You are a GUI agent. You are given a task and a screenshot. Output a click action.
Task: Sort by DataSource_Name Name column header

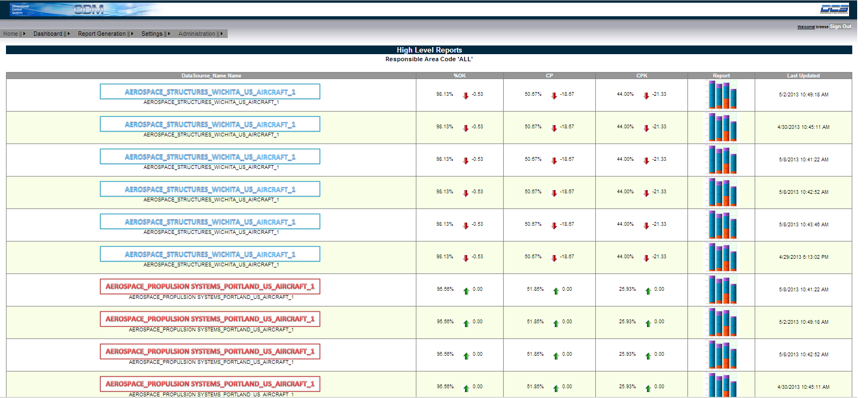(x=211, y=76)
